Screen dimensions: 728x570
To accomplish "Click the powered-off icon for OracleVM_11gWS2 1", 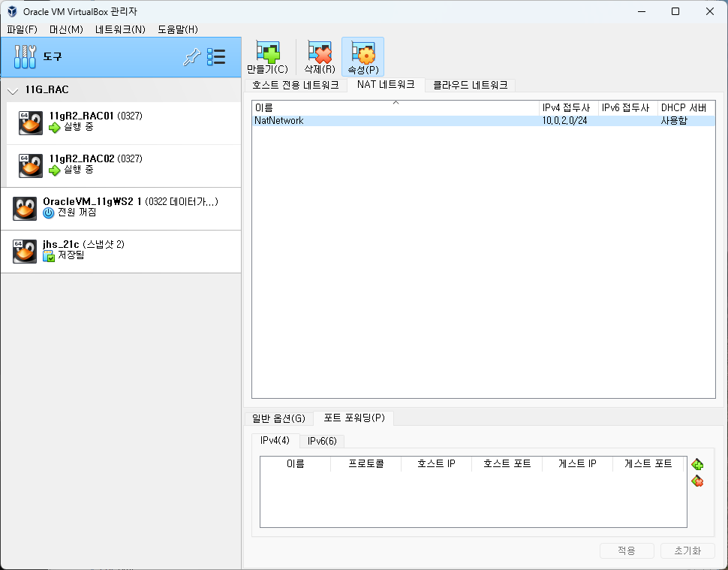I will [48, 213].
